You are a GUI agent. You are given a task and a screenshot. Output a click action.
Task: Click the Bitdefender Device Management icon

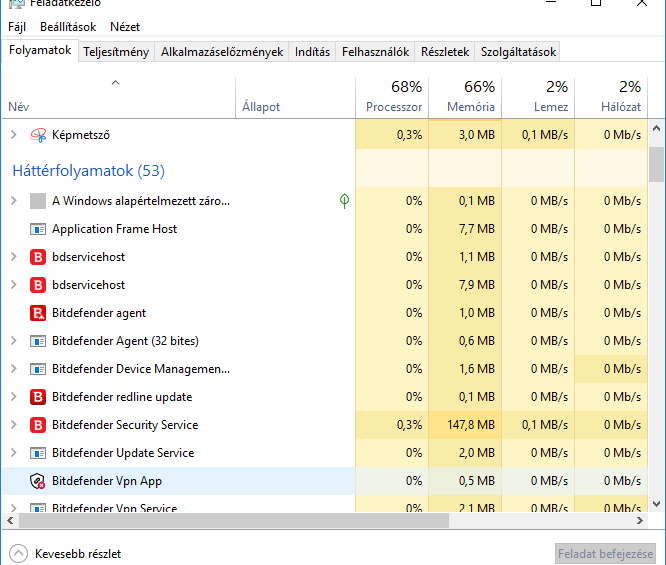point(38,369)
